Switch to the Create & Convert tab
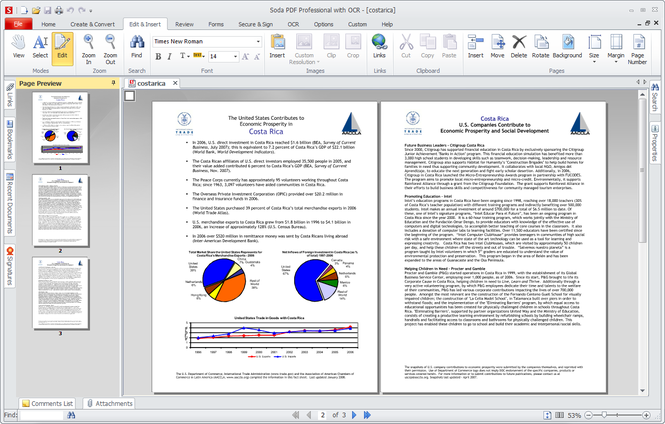Screen dimensions: 665x424 (x=92, y=24)
